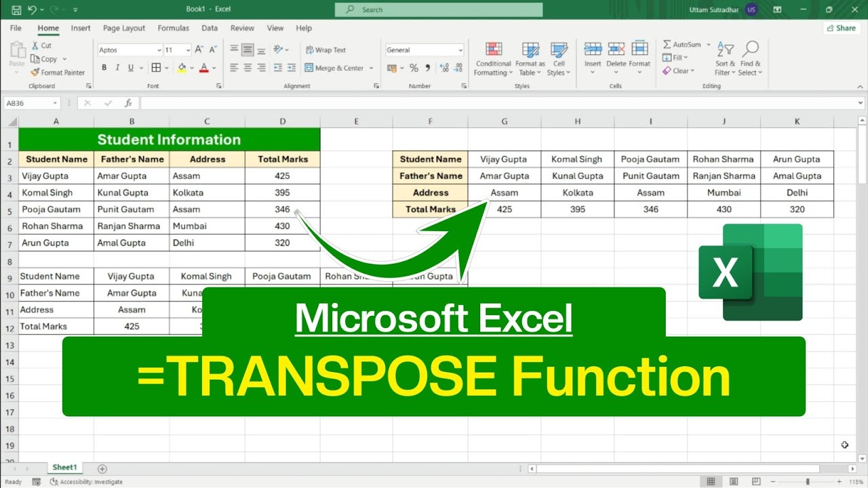Toggle Middle Align vertical alignment
The image size is (868, 488).
click(x=248, y=50)
